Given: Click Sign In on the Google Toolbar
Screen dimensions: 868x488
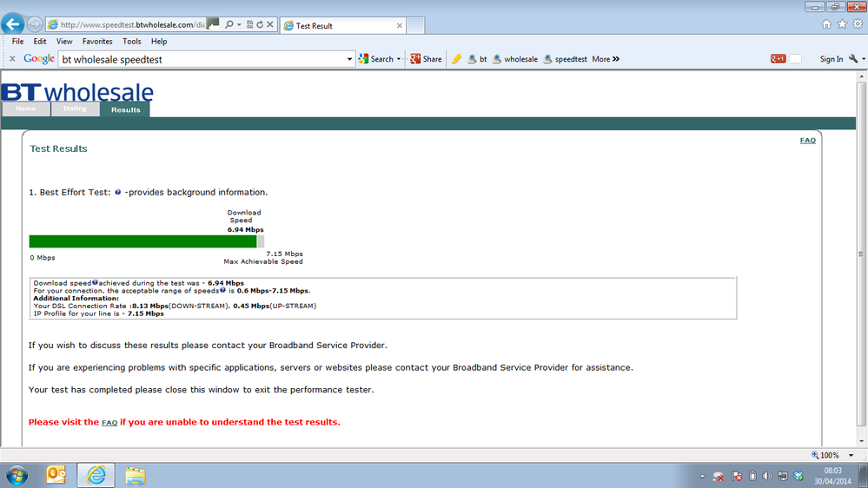Looking at the screenshot, I should 832,59.
